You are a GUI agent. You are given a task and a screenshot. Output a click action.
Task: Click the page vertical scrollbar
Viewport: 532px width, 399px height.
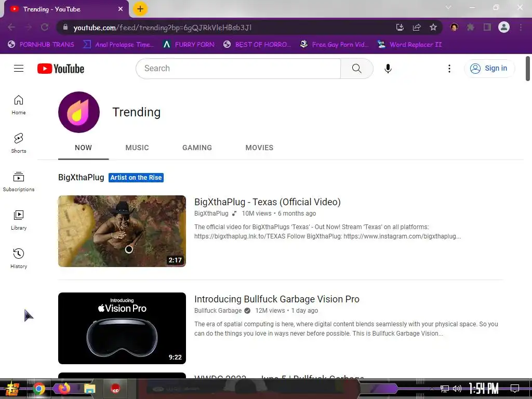[528, 69]
